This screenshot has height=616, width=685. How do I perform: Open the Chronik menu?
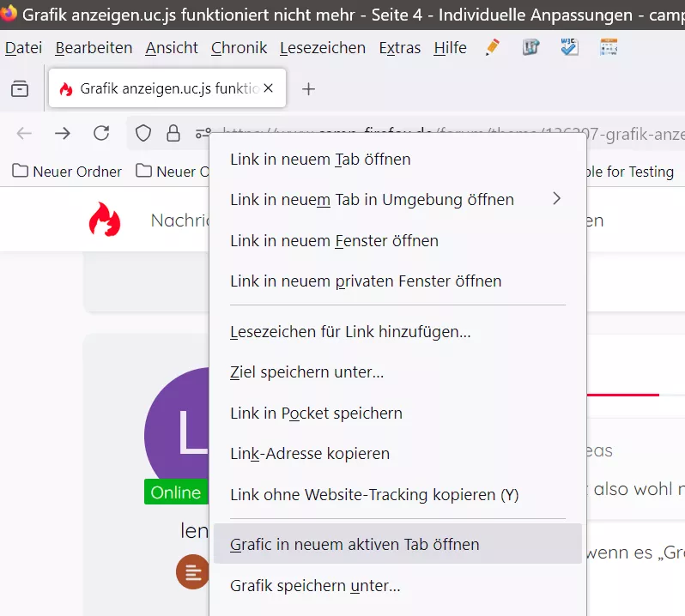tap(239, 47)
